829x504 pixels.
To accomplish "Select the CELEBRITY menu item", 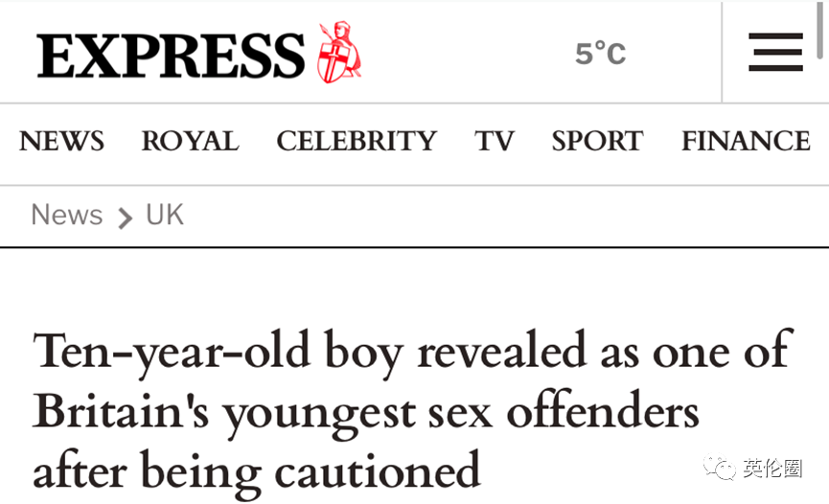I will click(x=357, y=142).
